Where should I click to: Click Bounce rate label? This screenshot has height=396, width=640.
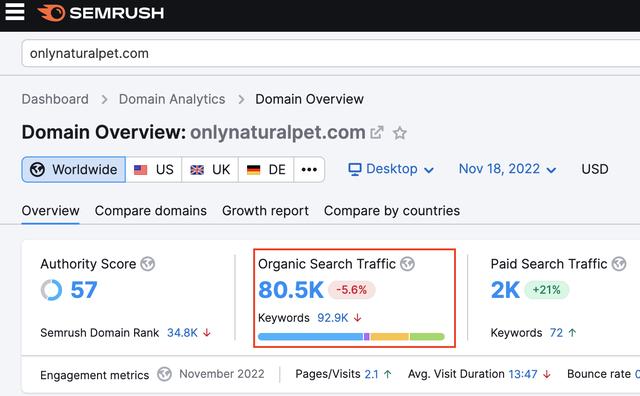[599, 374]
